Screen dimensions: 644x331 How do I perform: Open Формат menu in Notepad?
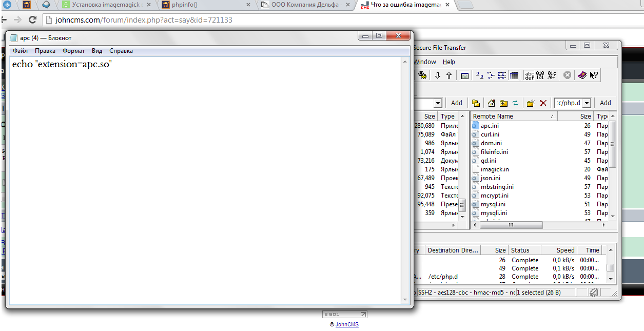tap(74, 51)
